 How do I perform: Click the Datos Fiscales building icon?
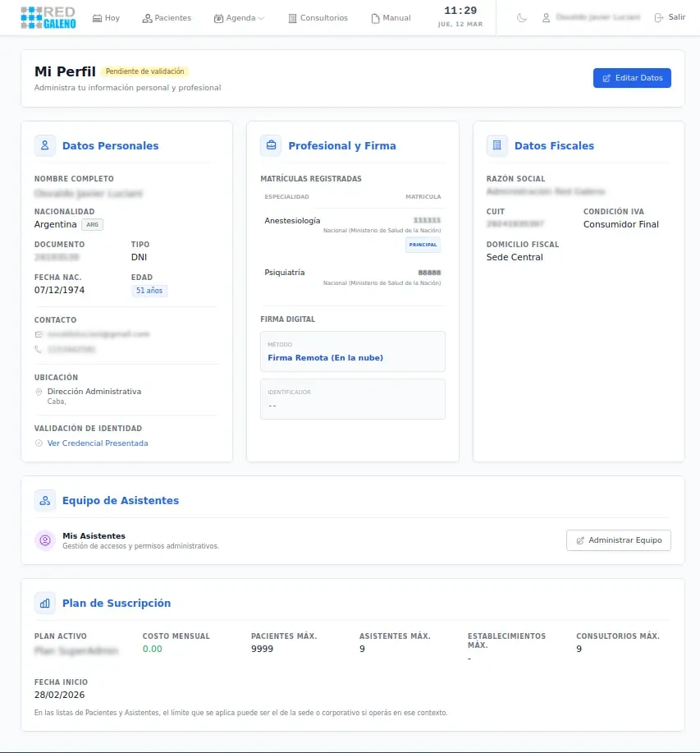[x=497, y=146]
